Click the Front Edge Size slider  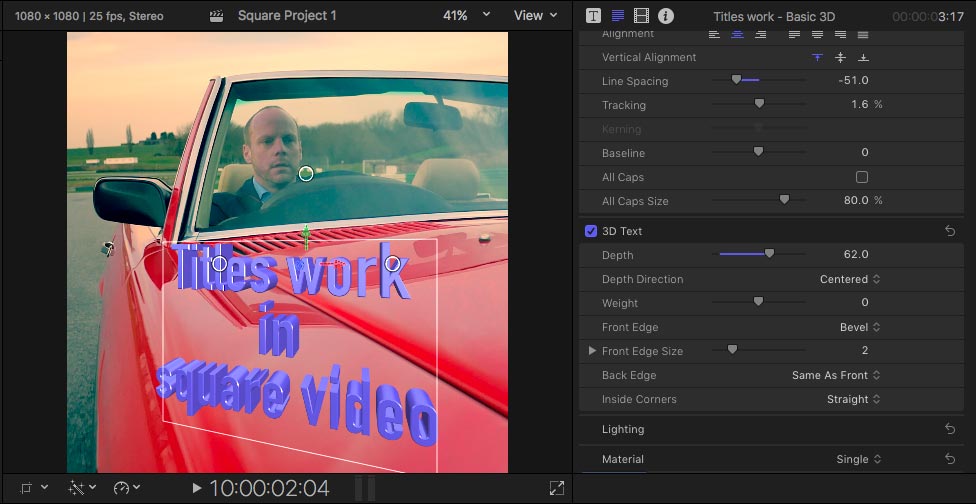coord(758,350)
